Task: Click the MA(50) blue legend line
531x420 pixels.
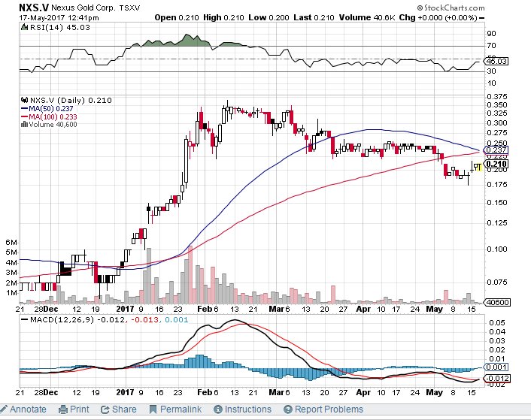Action: click(24, 108)
